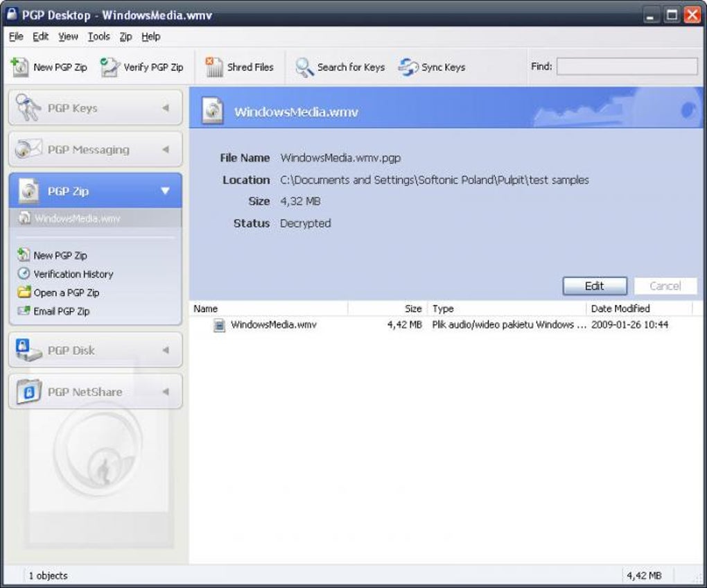
Task: Click the New PGP Zip toolbar icon
Action: (20, 67)
